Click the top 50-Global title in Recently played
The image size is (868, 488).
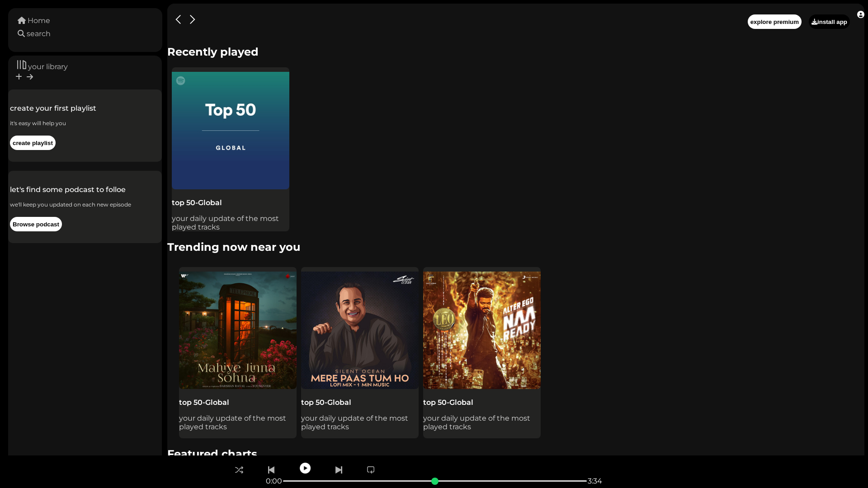tap(197, 202)
